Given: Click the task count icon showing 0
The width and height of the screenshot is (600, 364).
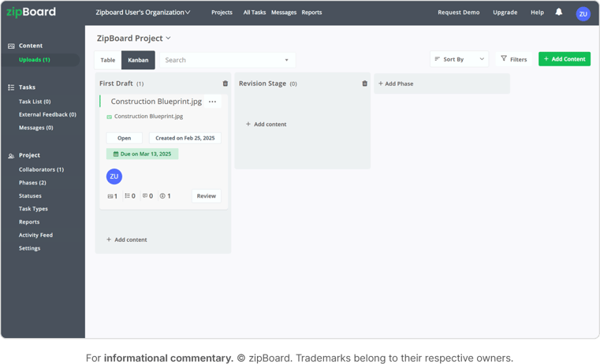Looking at the screenshot, I should (x=128, y=195).
